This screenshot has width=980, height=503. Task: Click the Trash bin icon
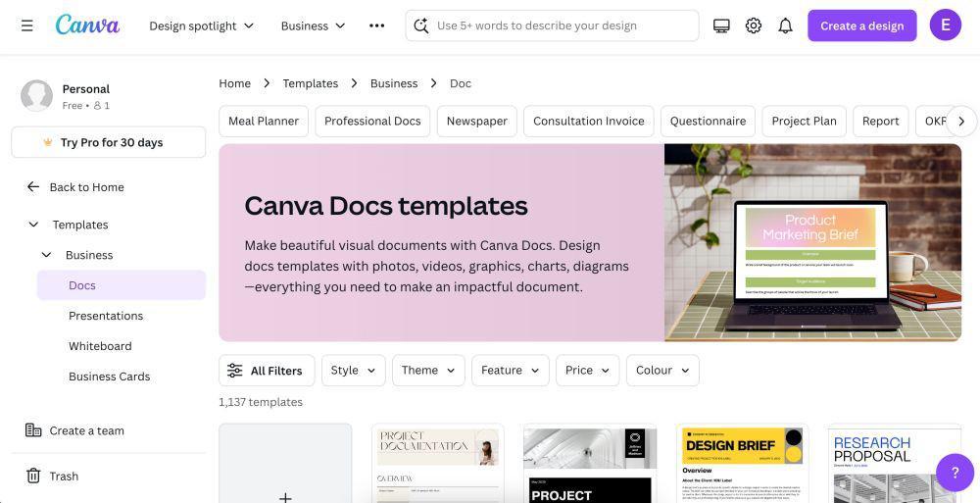[x=33, y=477]
